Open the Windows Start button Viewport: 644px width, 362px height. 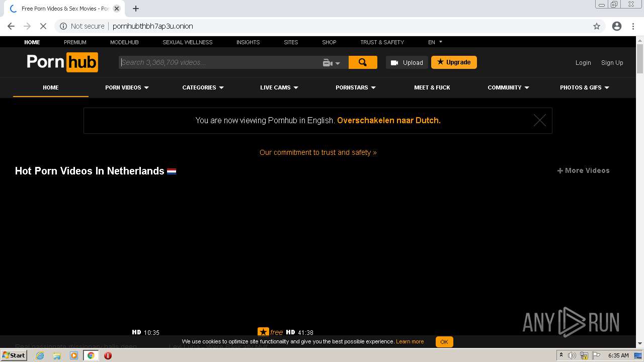coord(14,355)
